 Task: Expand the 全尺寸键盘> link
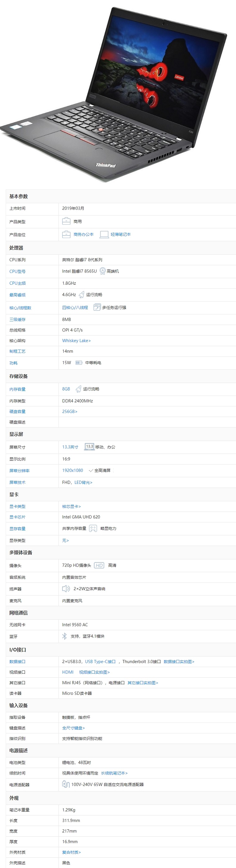pyautogui.click(x=73, y=728)
